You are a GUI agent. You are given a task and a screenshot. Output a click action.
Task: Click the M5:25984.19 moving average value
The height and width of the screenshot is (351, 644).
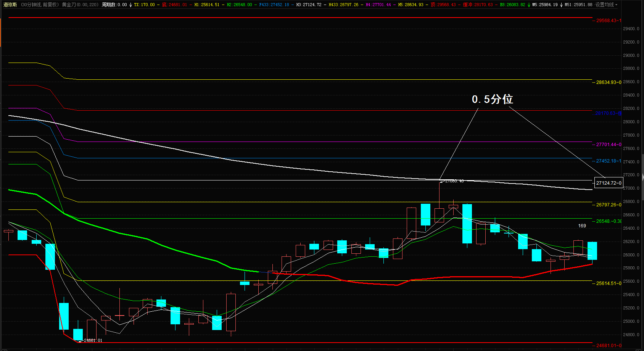point(545,5)
